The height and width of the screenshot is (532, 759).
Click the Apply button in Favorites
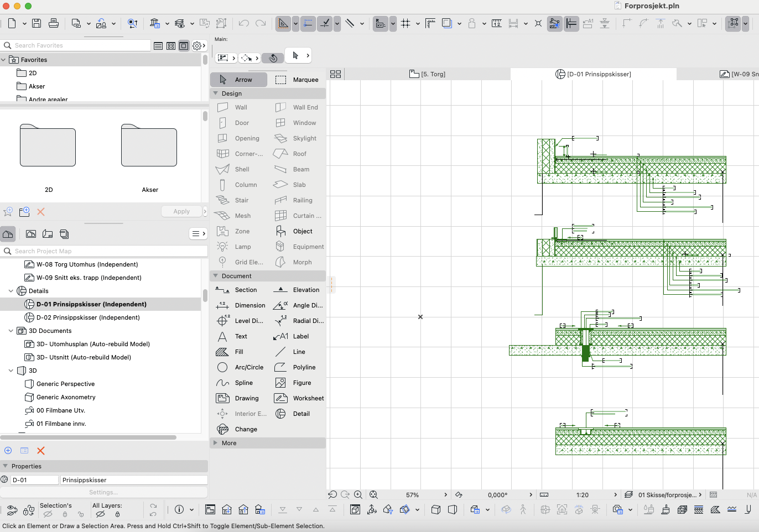[x=181, y=211]
